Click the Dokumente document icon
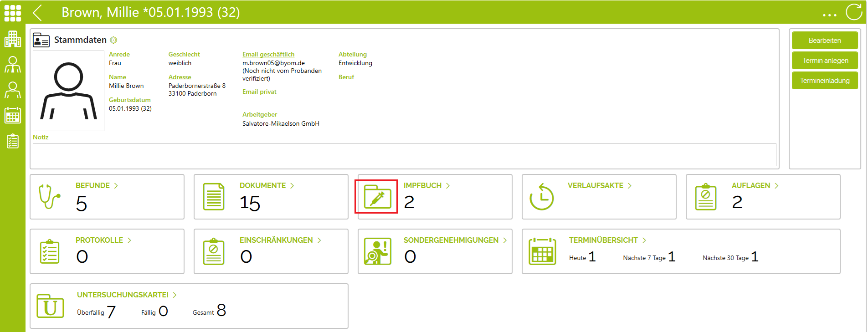Viewport: 868px width, 332px height. point(214,197)
